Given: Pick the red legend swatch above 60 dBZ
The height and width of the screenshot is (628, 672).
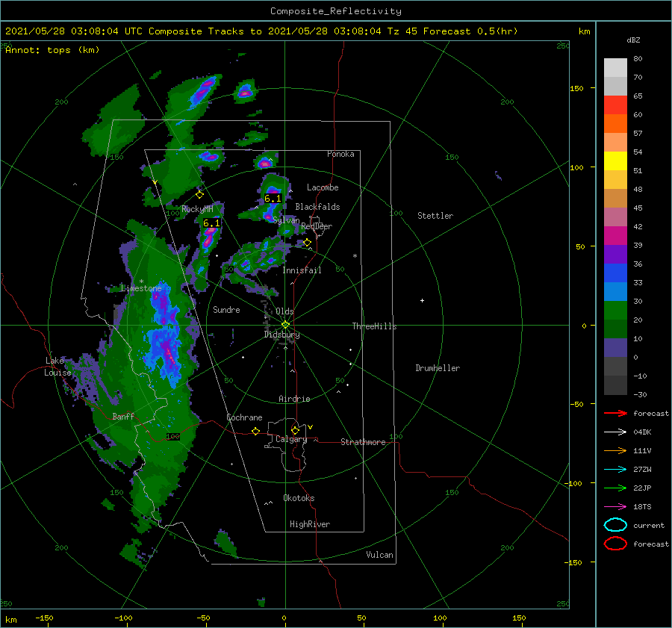Looking at the screenshot, I should pyautogui.click(x=615, y=105).
